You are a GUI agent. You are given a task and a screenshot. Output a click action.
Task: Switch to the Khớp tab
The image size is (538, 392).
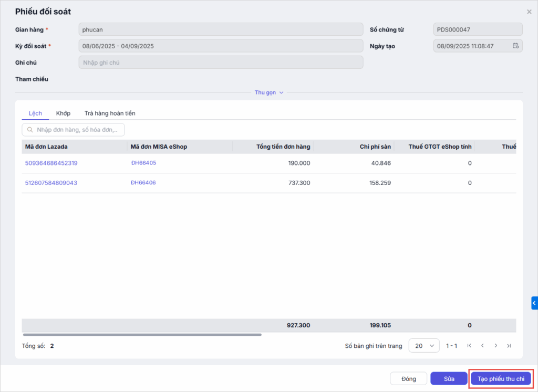coord(63,113)
